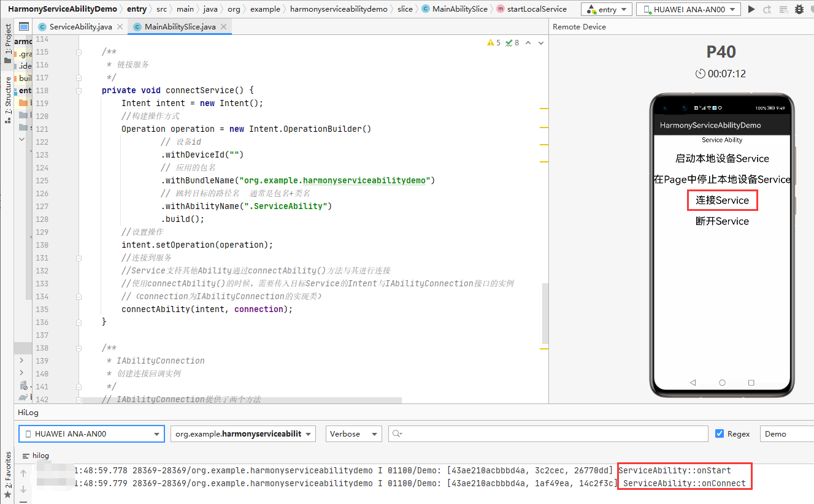Click the HarmonyServiceAbilityDemo breadcrumb

pos(62,9)
